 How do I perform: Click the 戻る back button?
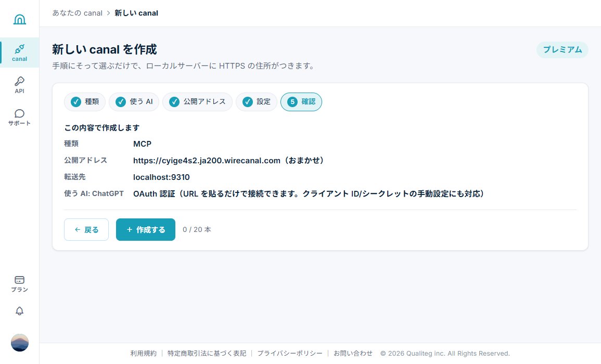click(x=86, y=229)
